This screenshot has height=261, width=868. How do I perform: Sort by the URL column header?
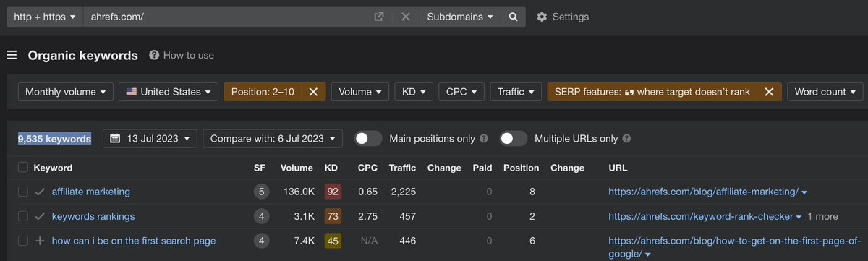click(618, 168)
